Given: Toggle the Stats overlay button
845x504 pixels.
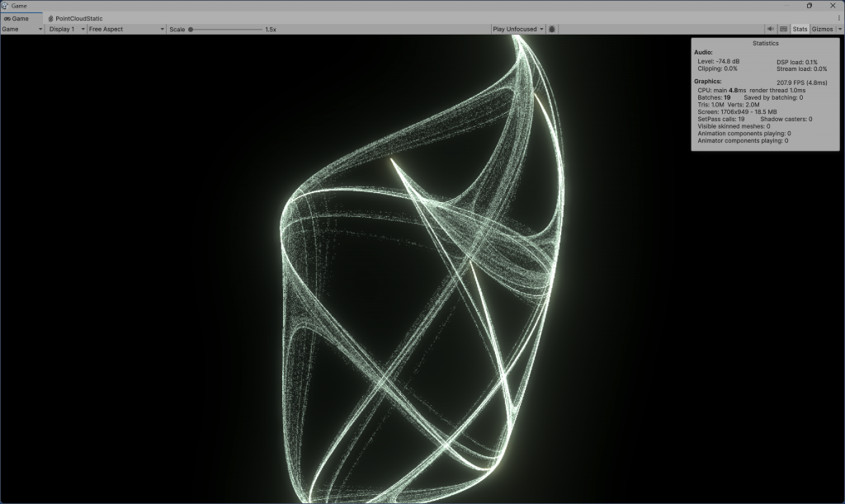Looking at the screenshot, I should point(800,29).
